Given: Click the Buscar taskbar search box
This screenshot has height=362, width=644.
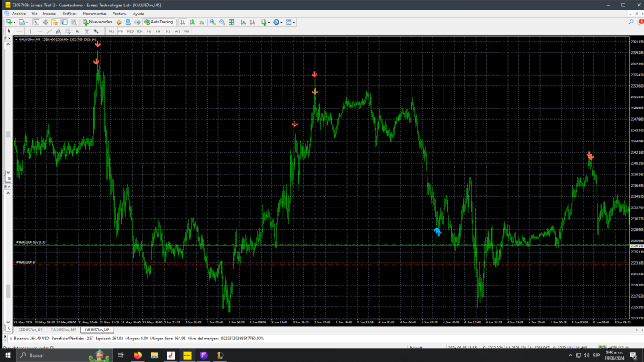Looking at the screenshot, I should 64,355.
